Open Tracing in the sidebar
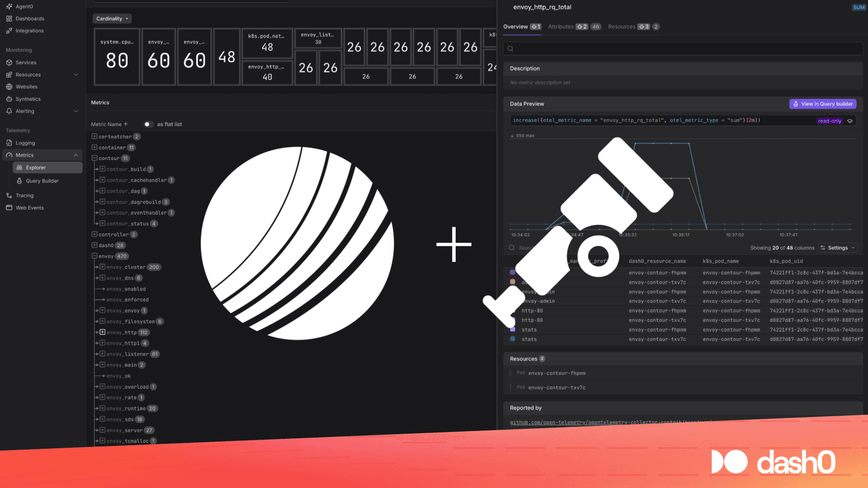This screenshot has width=868, height=488. point(24,196)
